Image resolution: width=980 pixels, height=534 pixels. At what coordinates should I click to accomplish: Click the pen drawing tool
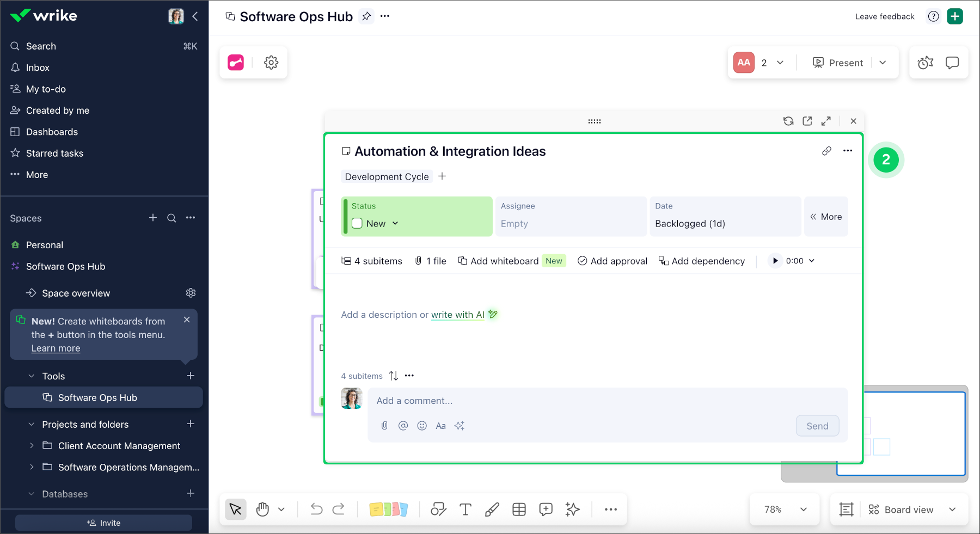tap(492, 510)
